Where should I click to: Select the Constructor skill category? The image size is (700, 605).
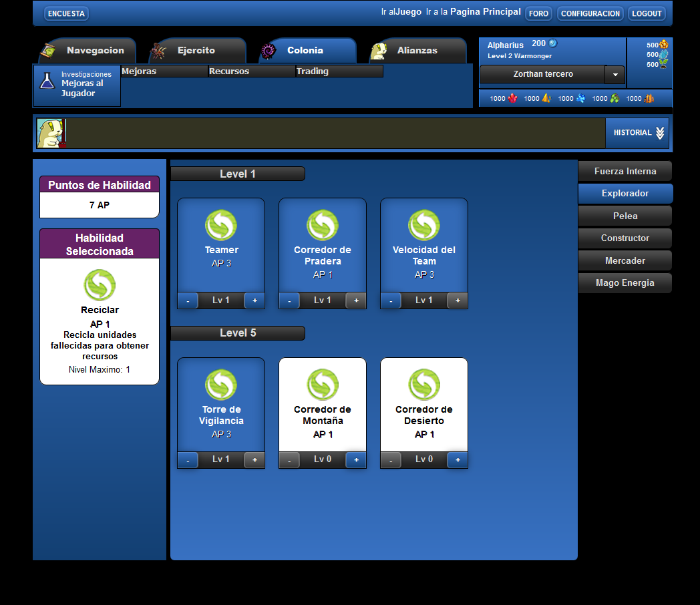[625, 238]
